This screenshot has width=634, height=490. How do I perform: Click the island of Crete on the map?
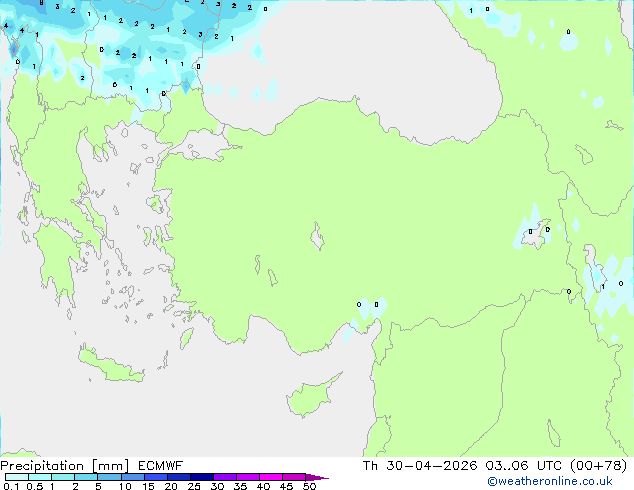(111, 366)
